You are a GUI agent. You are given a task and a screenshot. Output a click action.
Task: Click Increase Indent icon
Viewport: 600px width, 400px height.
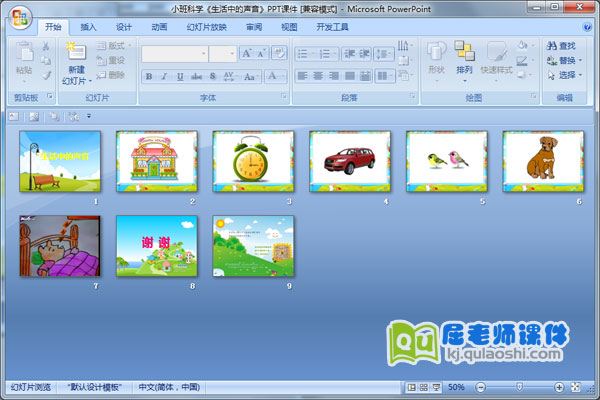point(364,54)
